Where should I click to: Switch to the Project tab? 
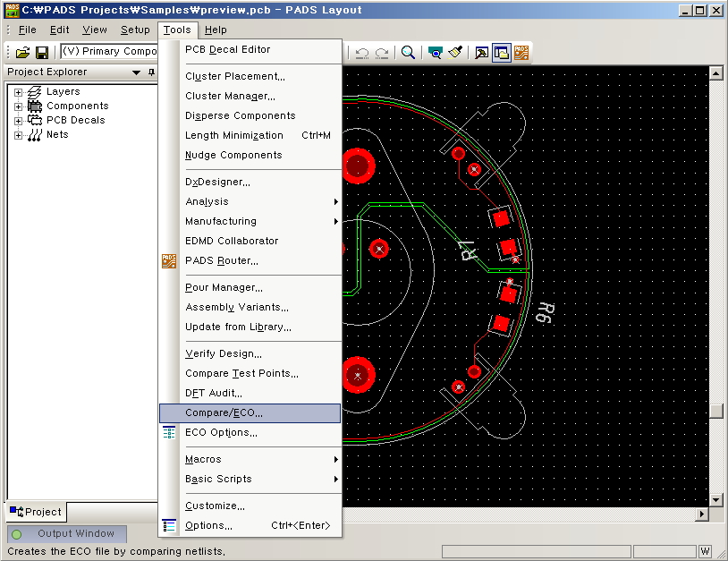click(36, 512)
